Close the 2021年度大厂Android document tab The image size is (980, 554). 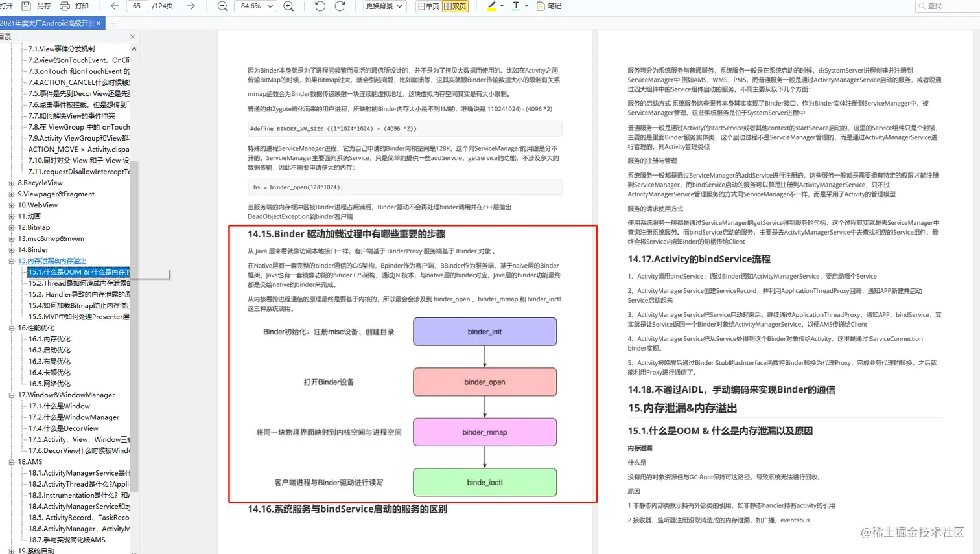coord(99,23)
